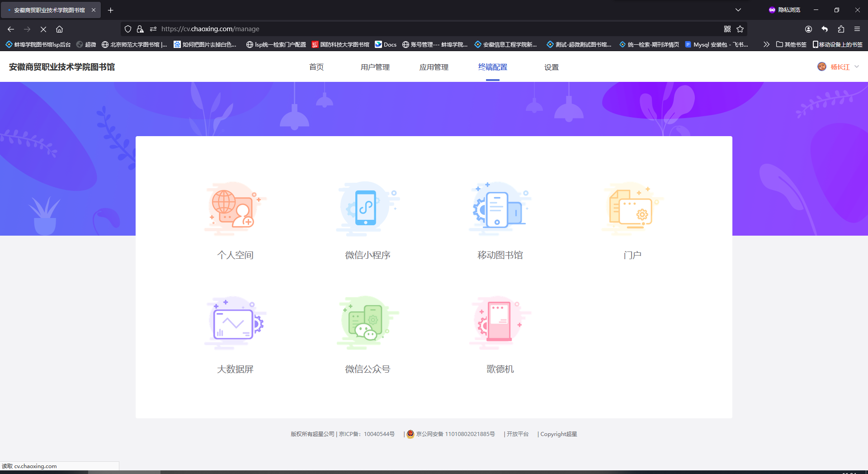
Task: Open the 移动图书馆 mobile library icon
Action: 500,209
